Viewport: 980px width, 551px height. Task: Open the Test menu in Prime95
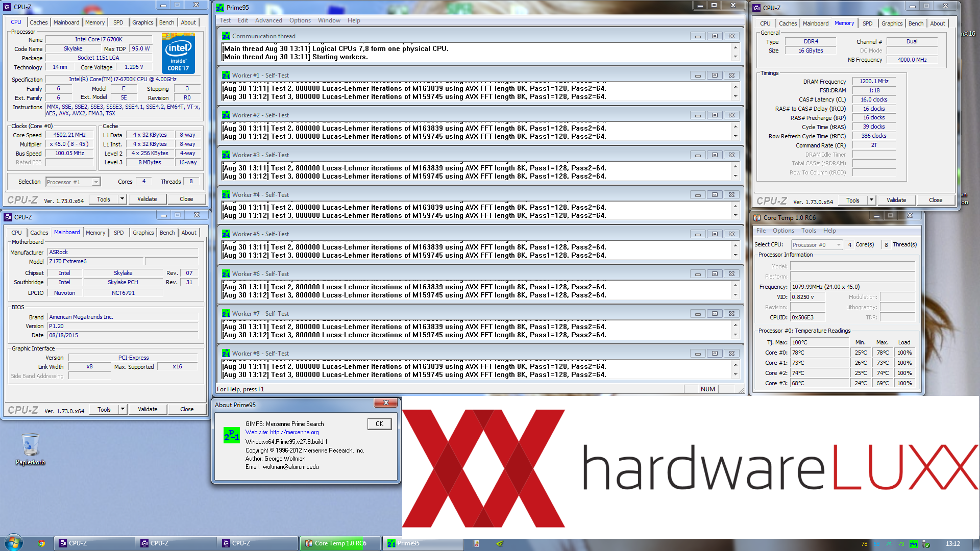225,20
